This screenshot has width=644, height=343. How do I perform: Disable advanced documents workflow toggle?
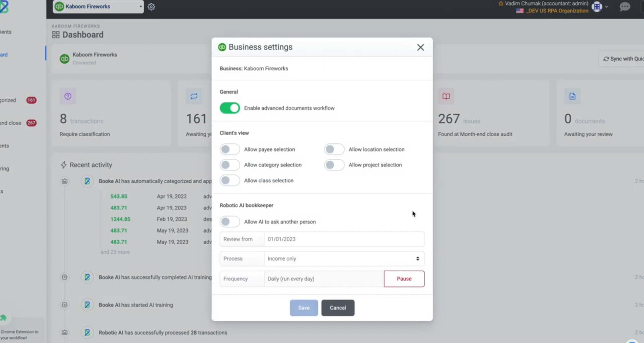point(230,108)
